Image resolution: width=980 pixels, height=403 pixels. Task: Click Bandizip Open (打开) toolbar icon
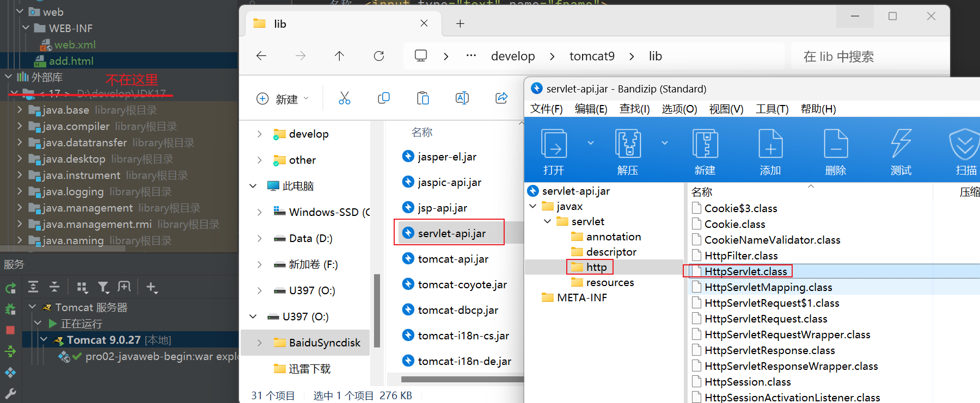pos(554,144)
